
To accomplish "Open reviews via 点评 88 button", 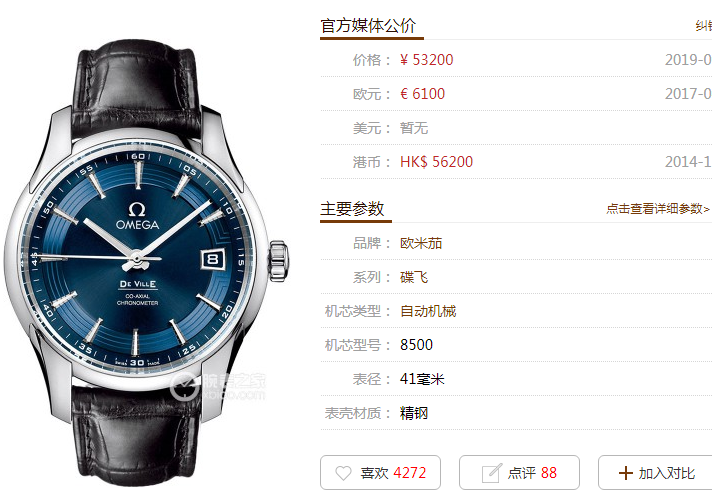I will [x=519, y=472].
